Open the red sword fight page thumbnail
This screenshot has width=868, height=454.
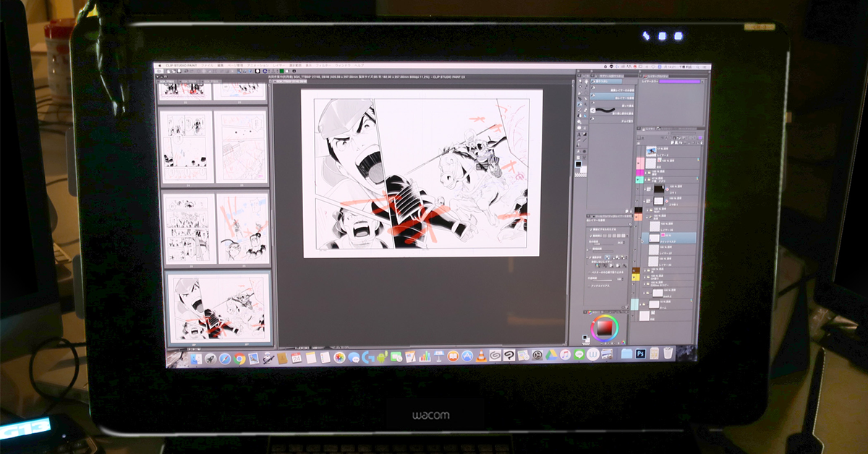(x=242, y=228)
